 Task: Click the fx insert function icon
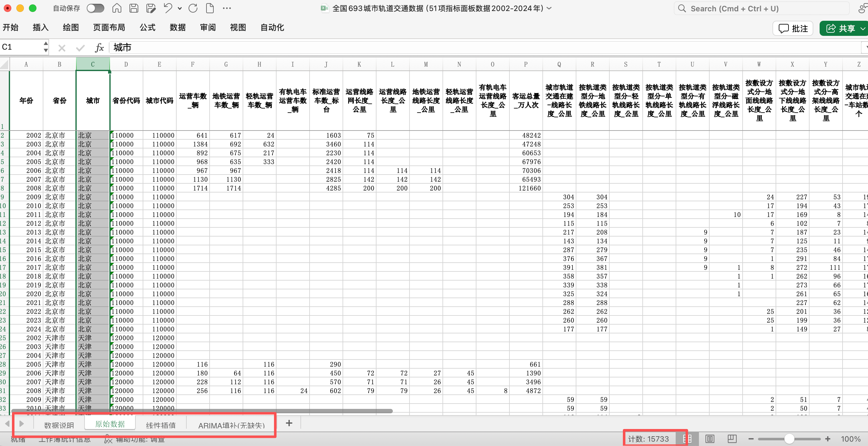point(99,47)
